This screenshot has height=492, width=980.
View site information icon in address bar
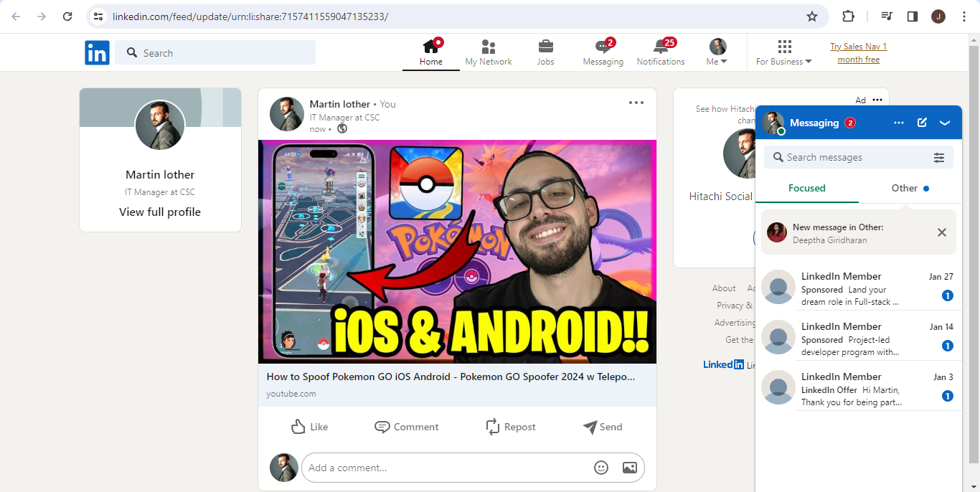(x=98, y=16)
